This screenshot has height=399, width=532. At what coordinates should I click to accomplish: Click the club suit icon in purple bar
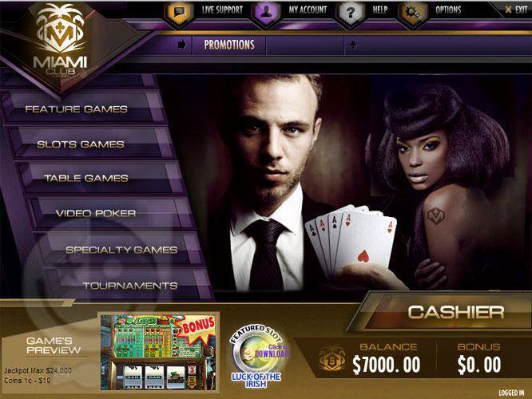(353, 45)
